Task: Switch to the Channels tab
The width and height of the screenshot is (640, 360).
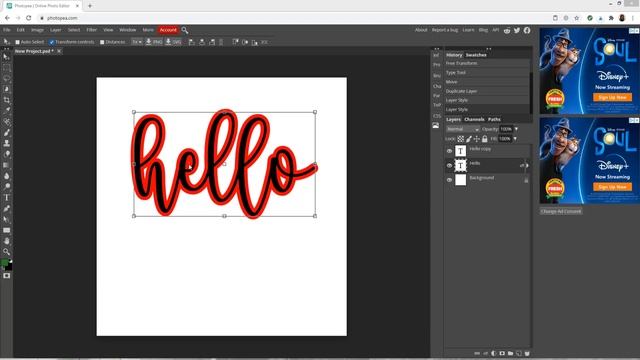Action: pos(474,120)
